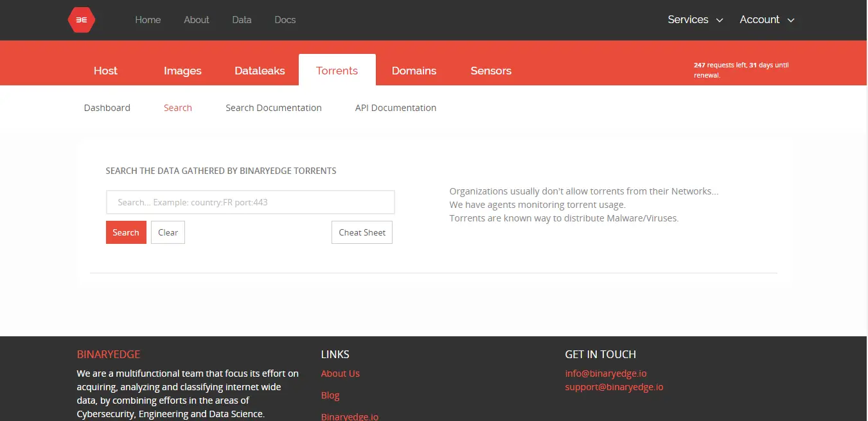The width and height of the screenshot is (868, 421).
Task: Open the Docs menu item
Action: point(285,20)
